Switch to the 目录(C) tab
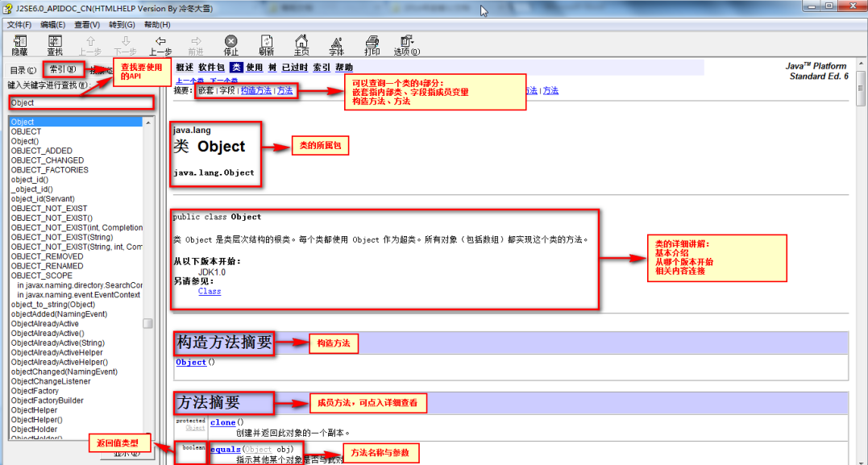Image resolution: width=868 pixels, height=465 pixels. click(x=23, y=70)
